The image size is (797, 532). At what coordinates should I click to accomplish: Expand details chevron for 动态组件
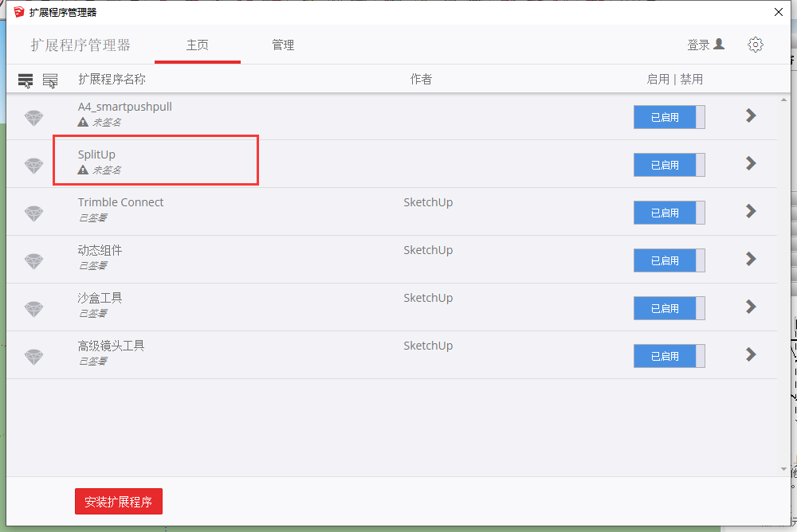click(751, 259)
